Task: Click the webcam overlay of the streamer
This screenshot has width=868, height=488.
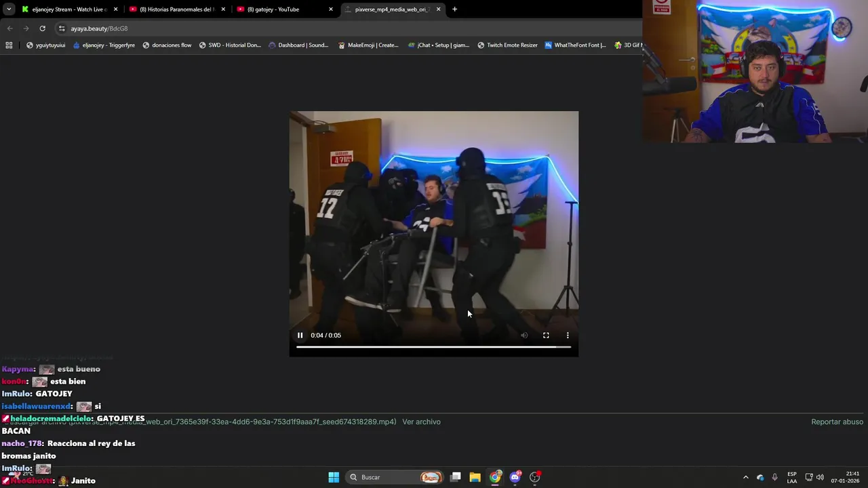Action: (755, 71)
